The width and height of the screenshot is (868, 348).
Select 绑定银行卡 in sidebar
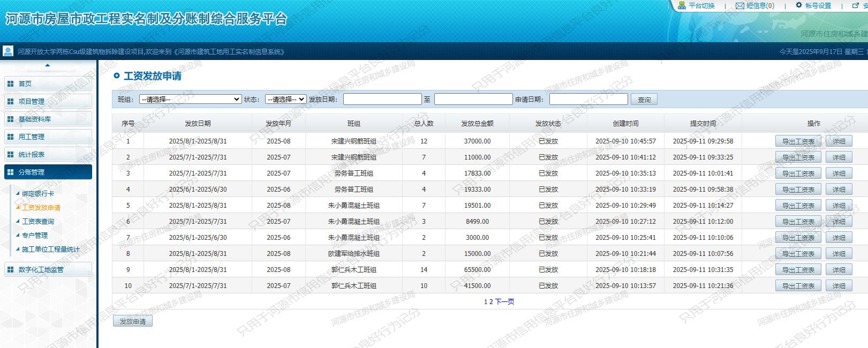point(37,194)
